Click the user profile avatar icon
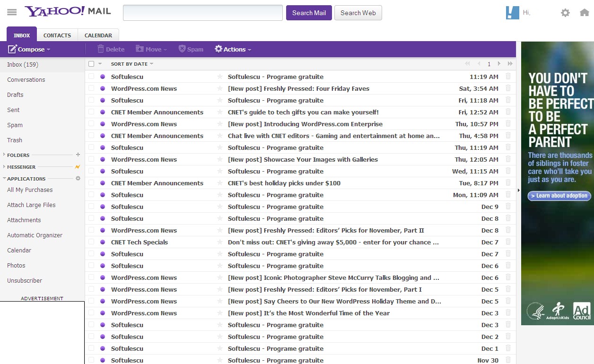The height and width of the screenshot is (364, 594). pos(512,13)
